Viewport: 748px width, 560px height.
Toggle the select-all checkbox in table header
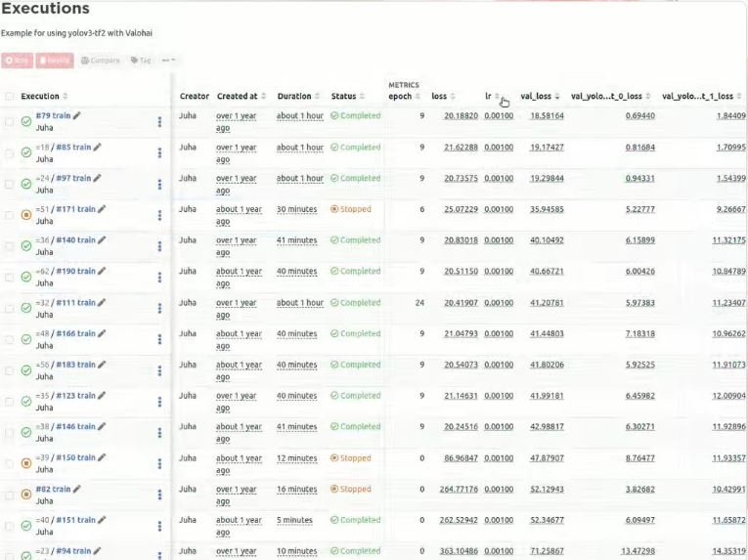(10, 97)
